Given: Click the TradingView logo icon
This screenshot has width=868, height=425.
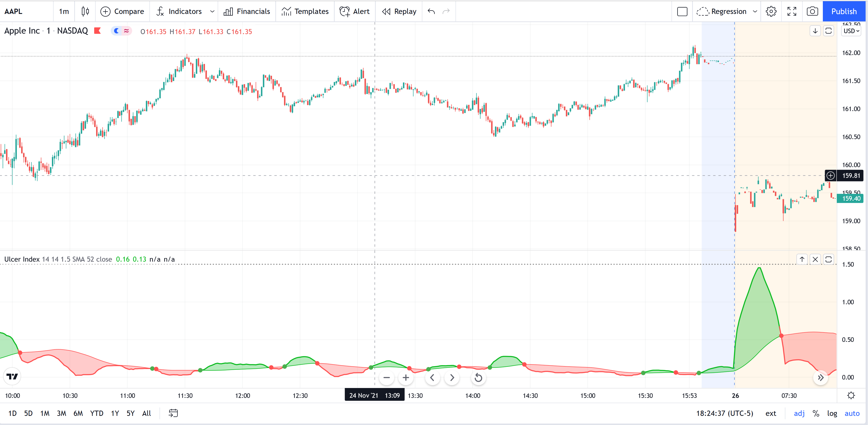Looking at the screenshot, I should (12, 376).
